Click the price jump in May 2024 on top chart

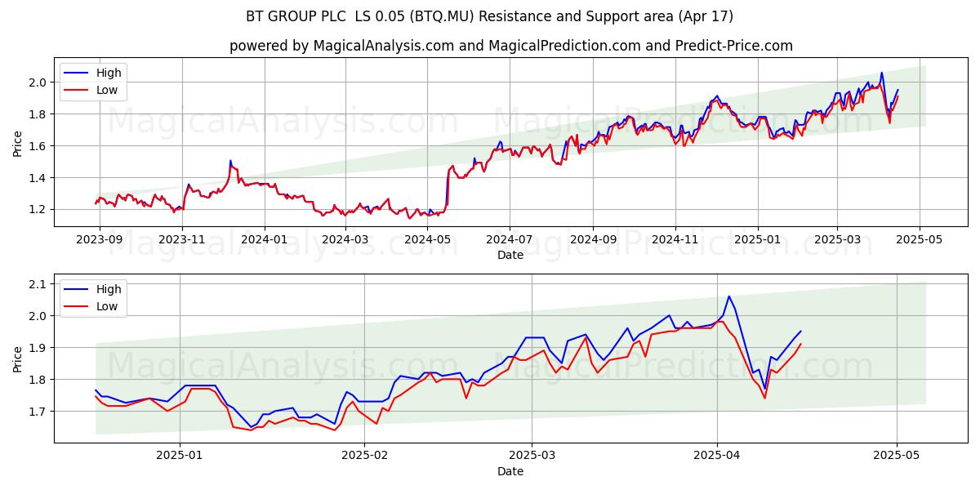[448, 189]
